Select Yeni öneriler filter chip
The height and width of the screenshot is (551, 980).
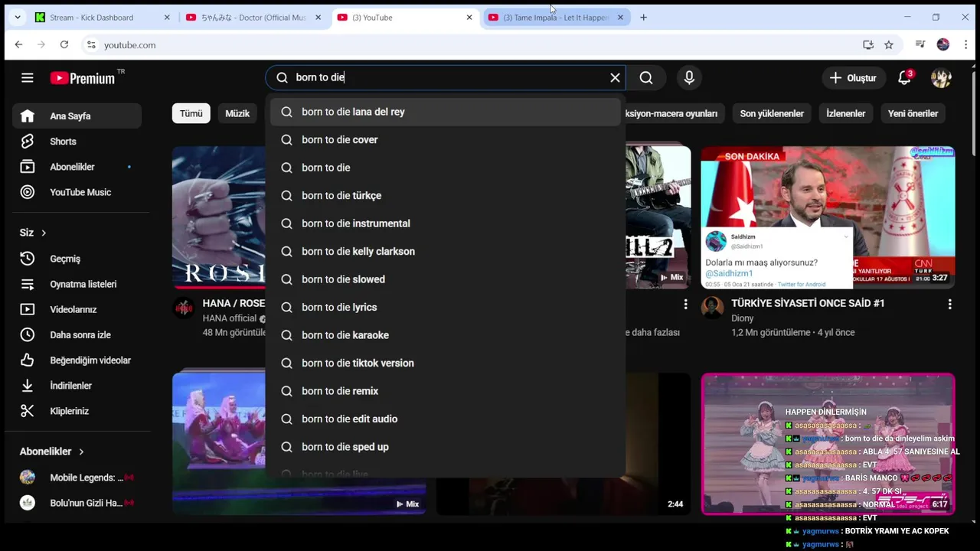coord(913,113)
